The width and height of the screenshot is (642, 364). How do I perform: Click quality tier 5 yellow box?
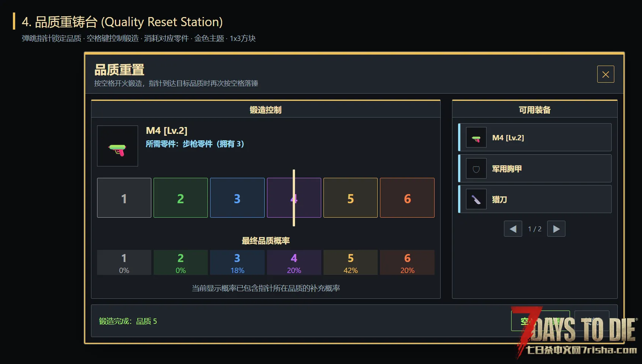(x=350, y=198)
